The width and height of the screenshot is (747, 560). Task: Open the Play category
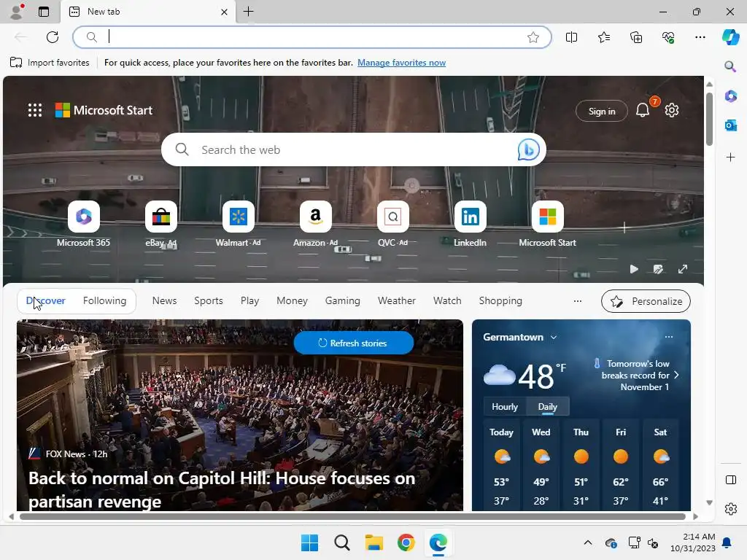coord(249,301)
